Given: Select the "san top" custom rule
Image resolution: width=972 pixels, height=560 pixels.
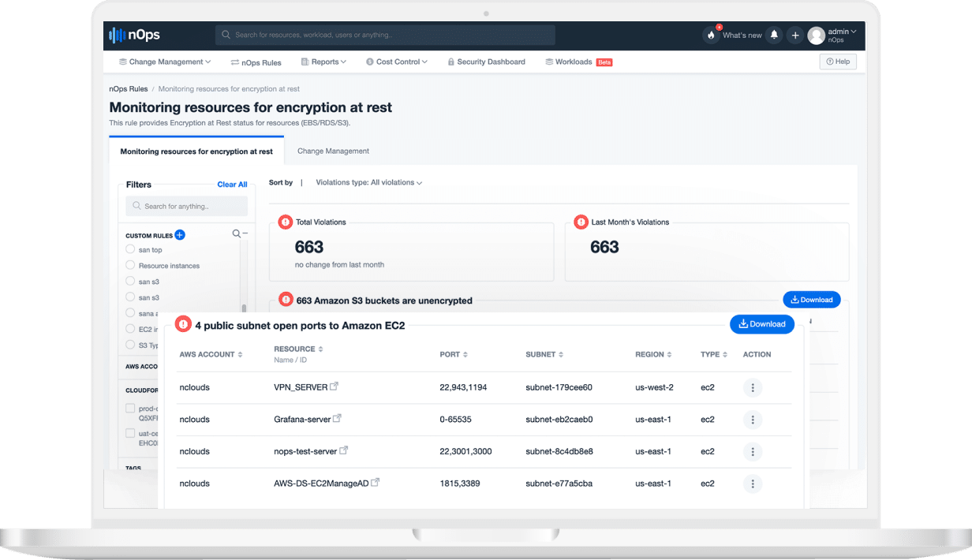Looking at the screenshot, I should [130, 249].
